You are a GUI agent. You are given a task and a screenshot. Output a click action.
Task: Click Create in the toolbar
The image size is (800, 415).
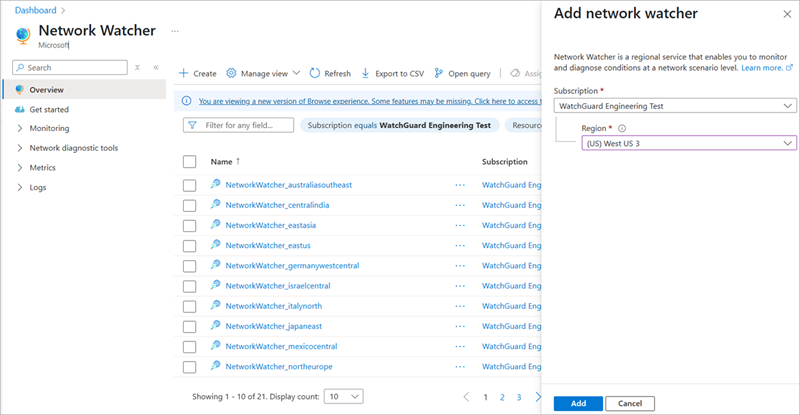pos(198,74)
